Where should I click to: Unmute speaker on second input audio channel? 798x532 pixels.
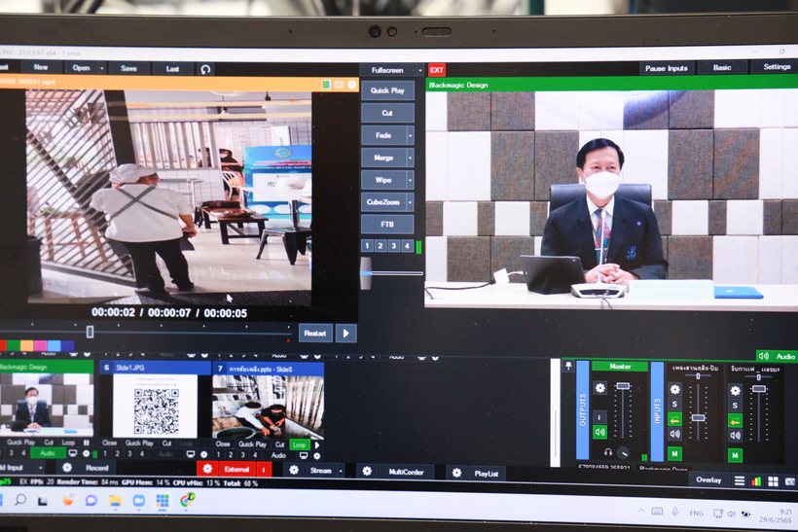click(735, 436)
